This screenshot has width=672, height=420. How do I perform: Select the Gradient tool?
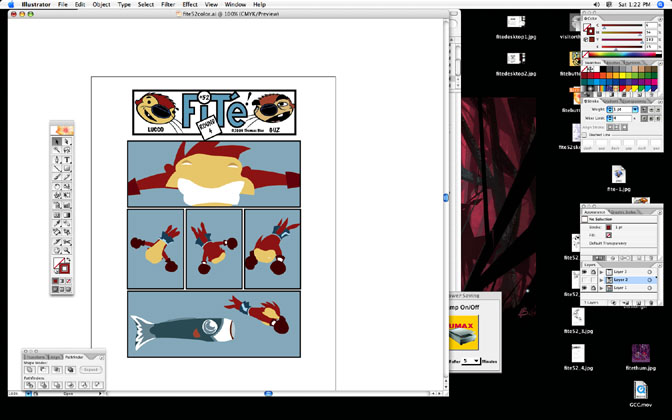point(67,215)
